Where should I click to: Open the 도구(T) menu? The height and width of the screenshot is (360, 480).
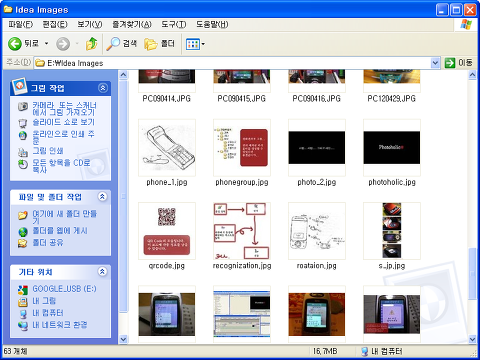tap(174, 24)
